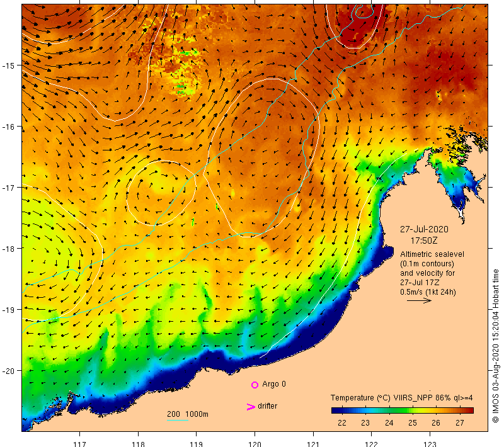Click the colorbar tick label 23
The height and width of the screenshot is (447, 504).
point(365,423)
